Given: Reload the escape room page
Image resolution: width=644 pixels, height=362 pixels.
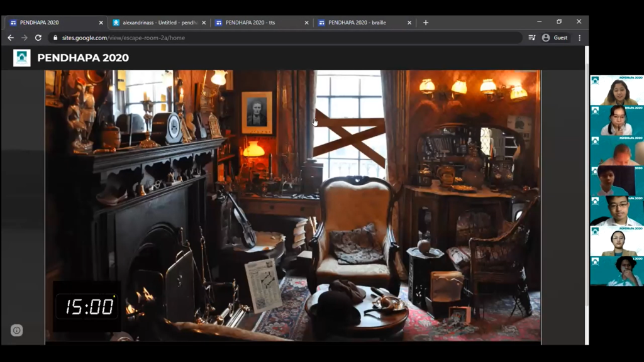Looking at the screenshot, I should pyautogui.click(x=38, y=38).
